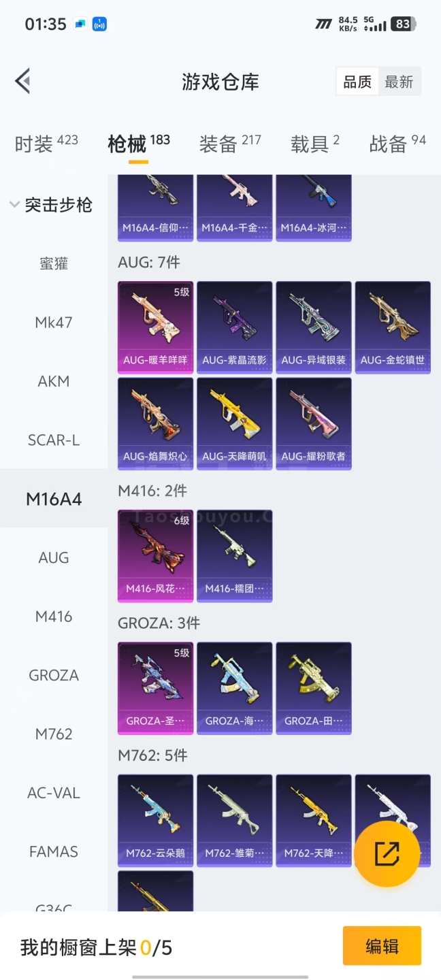Collapse the 突击步枪 category
The image size is (441, 980).
point(52,205)
